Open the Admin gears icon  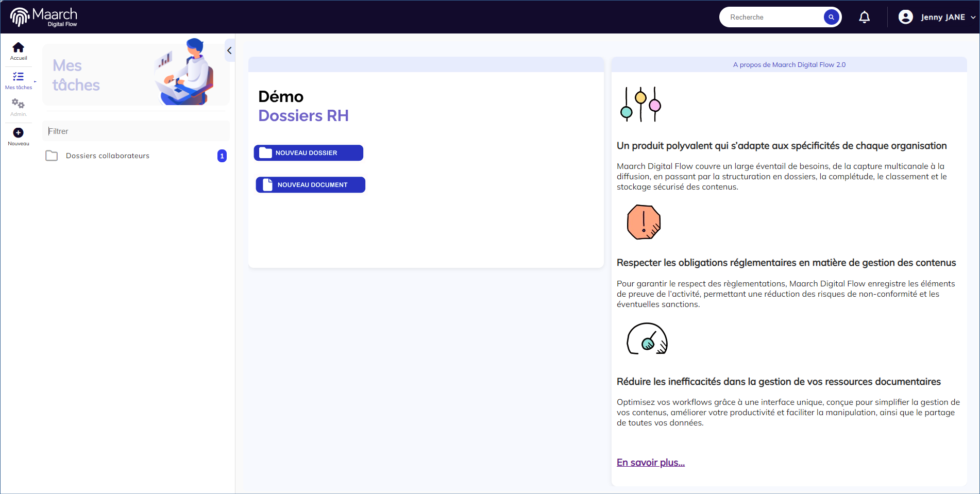pyautogui.click(x=19, y=104)
